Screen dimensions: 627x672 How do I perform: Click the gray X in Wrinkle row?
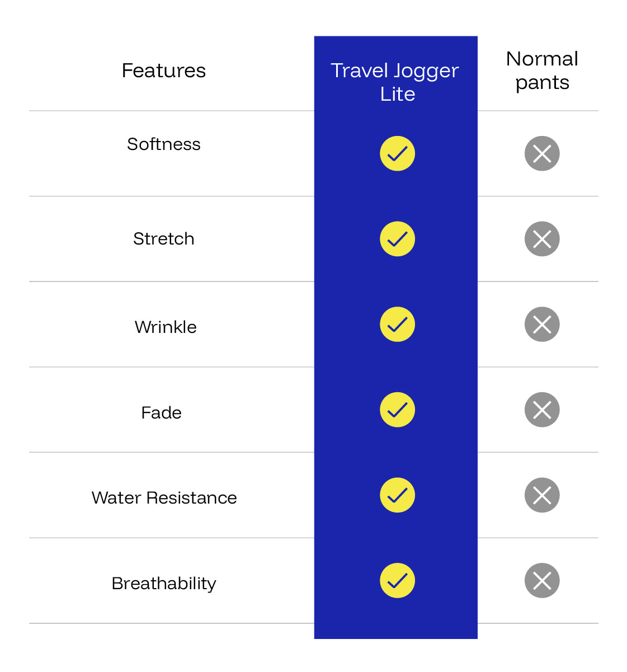coord(542,325)
